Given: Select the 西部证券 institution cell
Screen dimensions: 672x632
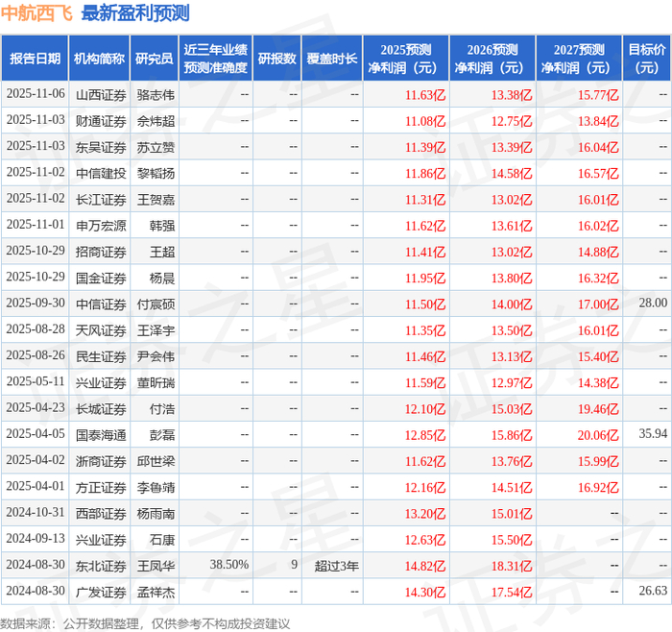Looking at the screenshot, I should (x=101, y=513).
